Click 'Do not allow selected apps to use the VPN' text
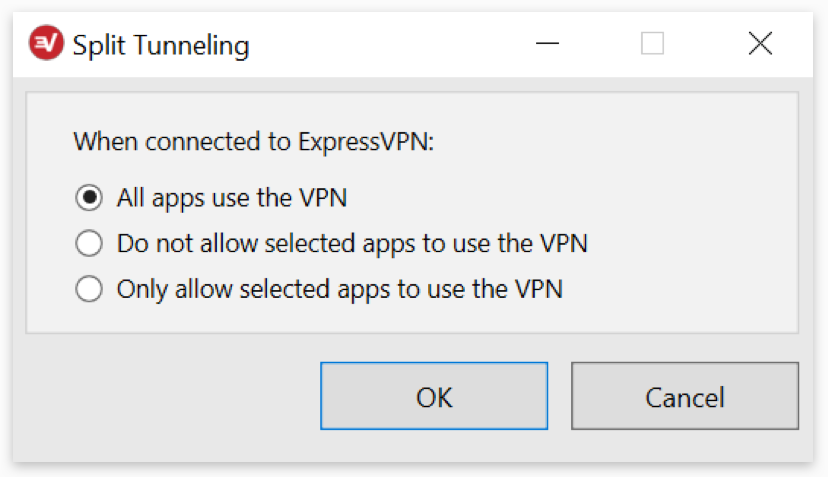Image resolution: width=828 pixels, height=477 pixels. pyautogui.click(x=352, y=244)
